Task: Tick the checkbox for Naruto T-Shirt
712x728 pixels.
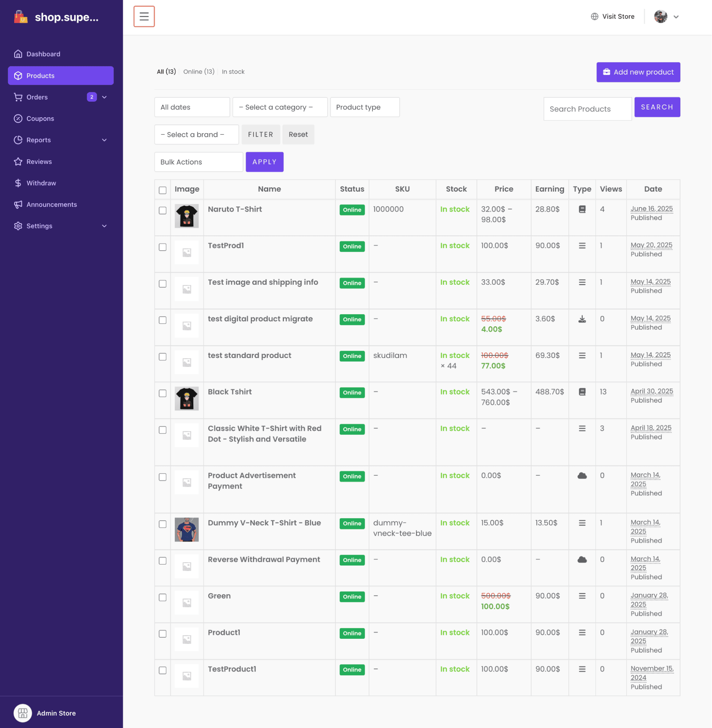Action: tap(162, 210)
